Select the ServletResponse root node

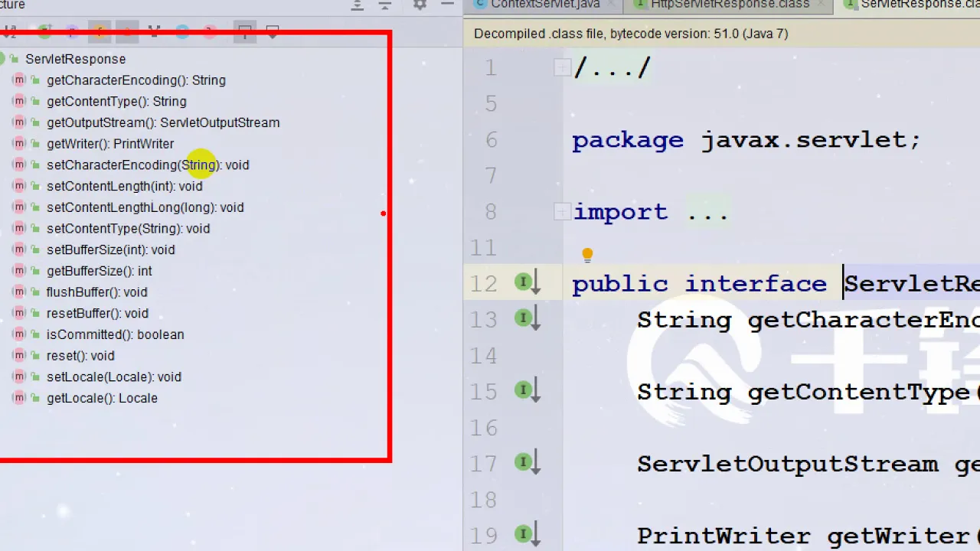(x=75, y=59)
